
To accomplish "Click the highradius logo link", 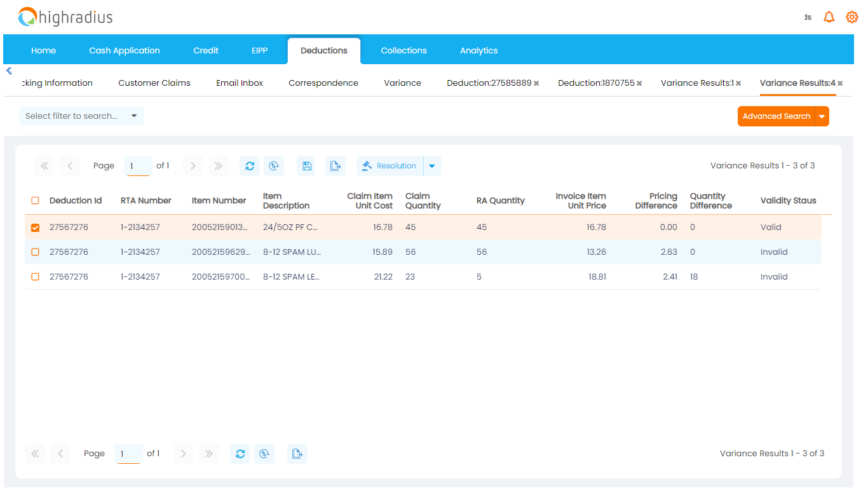I will (65, 17).
